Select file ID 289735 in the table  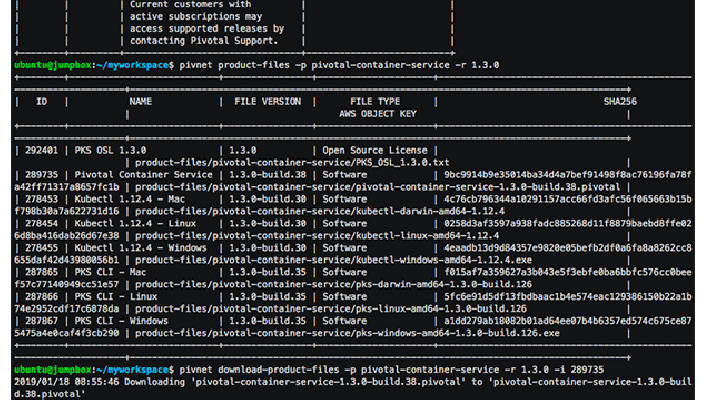coord(41,175)
